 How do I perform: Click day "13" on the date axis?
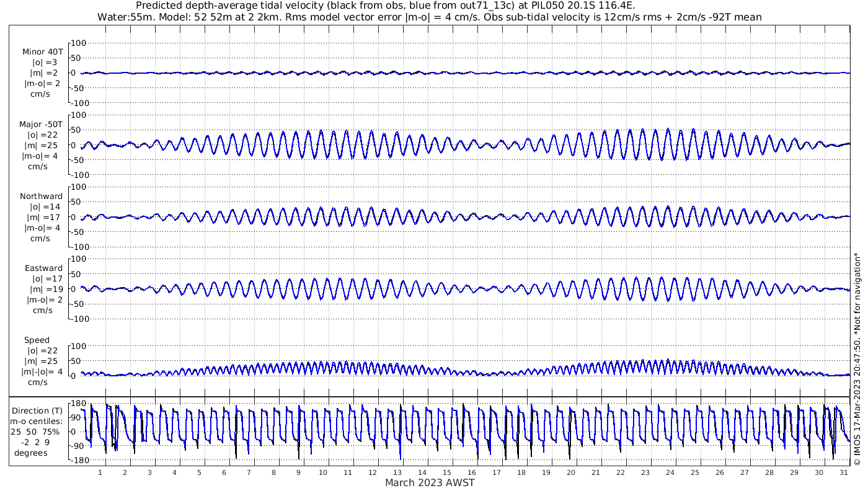coord(397,472)
